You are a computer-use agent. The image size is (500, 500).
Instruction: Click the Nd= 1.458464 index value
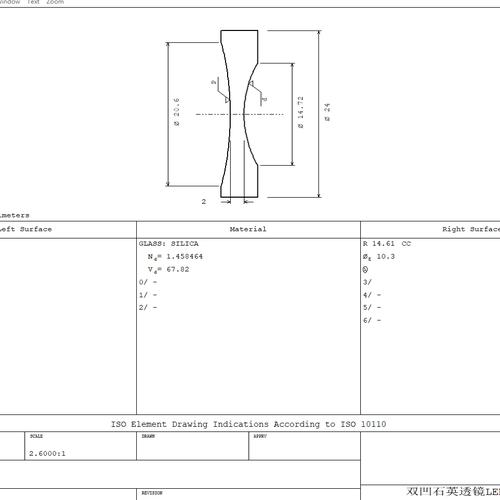[x=175, y=257]
